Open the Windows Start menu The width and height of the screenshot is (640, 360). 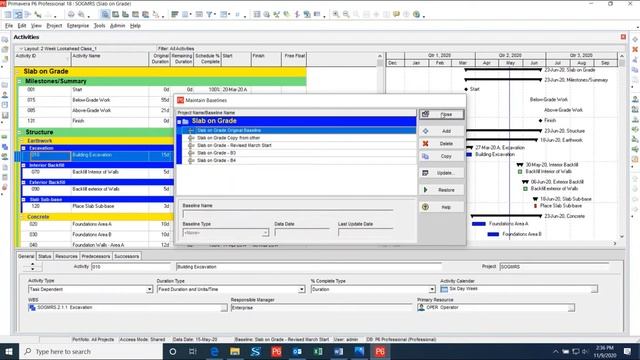[9, 351]
